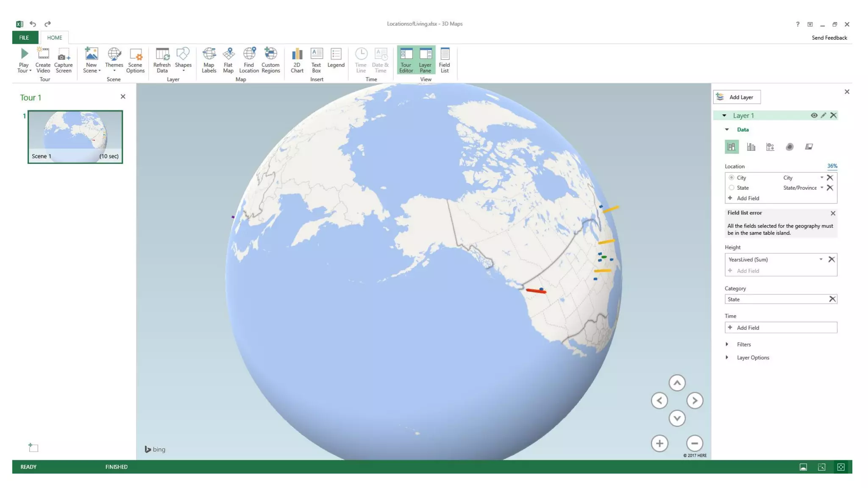Screen dimensions: 868x488
Task: Select the heat map visualization icon
Action: pyautogui.click(x=789, y=147)
